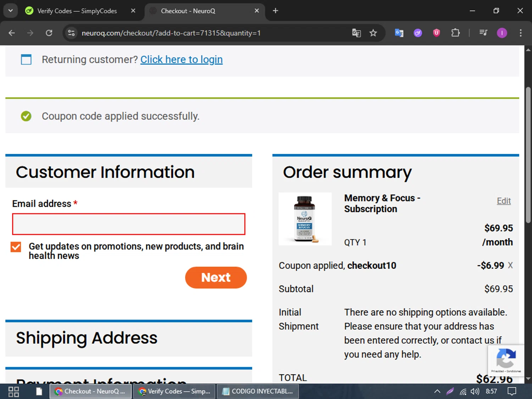The image size is (532, 399).
Task: Go back to previous page
Action: click(12, 33)
